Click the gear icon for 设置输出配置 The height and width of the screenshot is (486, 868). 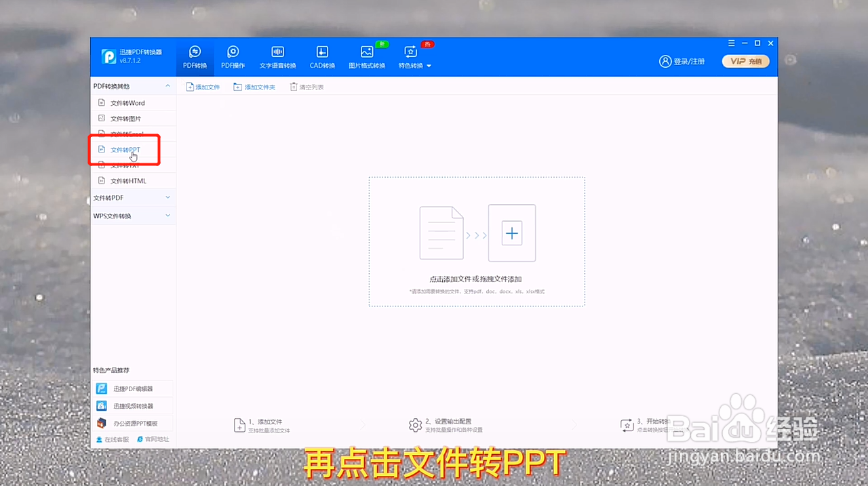[x=415, y=425]
